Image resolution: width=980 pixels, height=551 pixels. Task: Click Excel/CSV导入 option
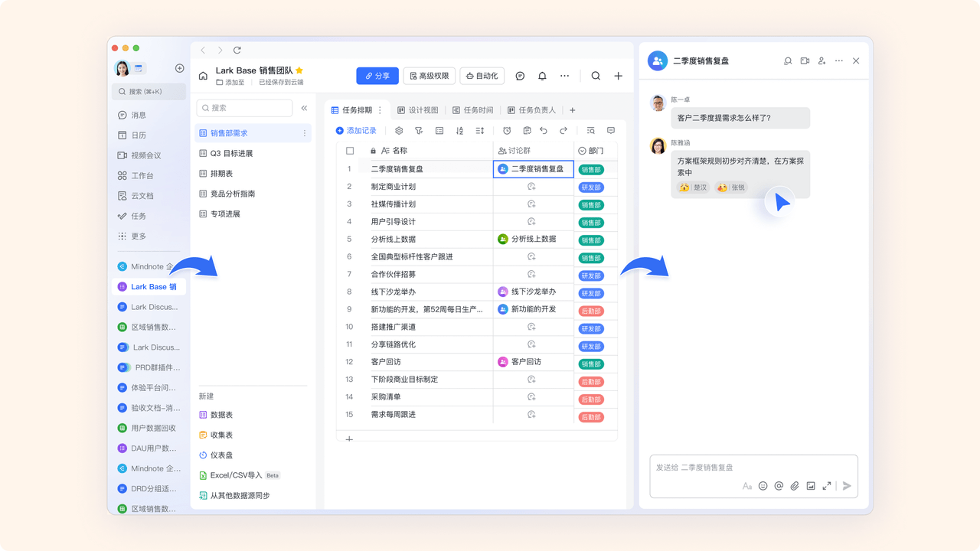click(x=240, y=475)
